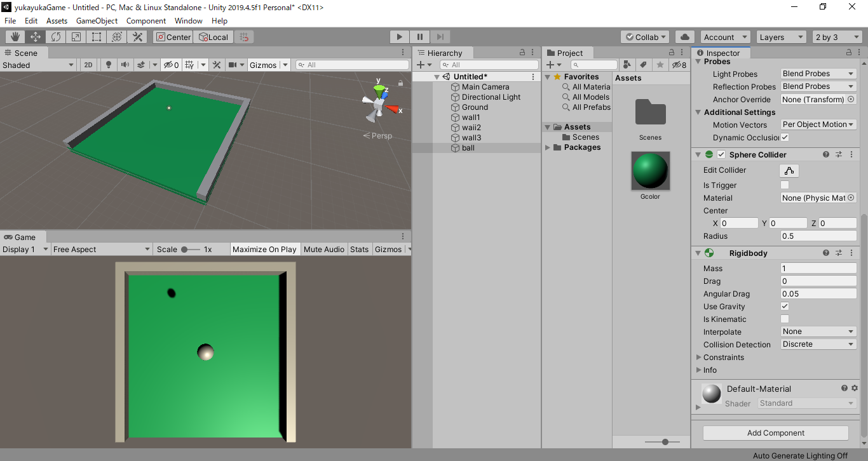Screen dimensions: 868x461
Task: Open cloud services icon
Action: (684, 37)
